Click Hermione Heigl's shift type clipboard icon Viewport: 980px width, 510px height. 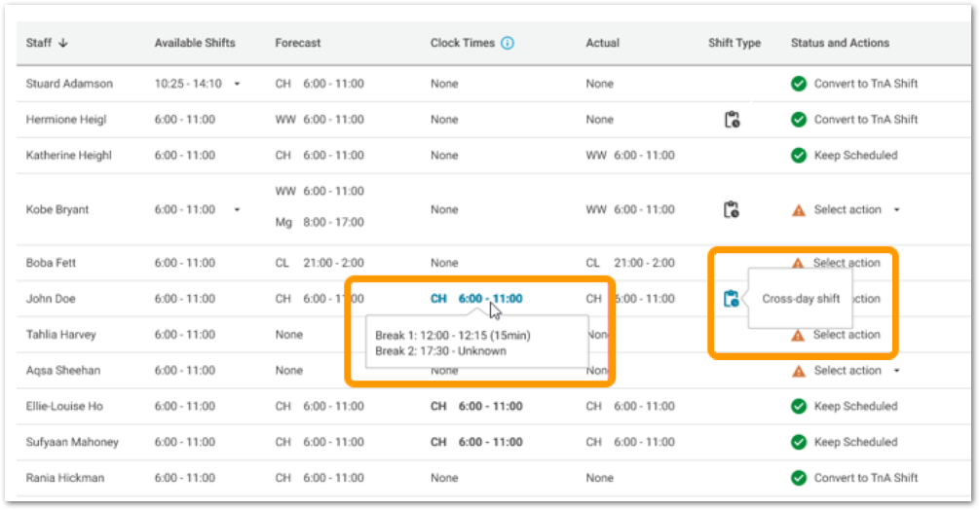(x=732, y=120)
